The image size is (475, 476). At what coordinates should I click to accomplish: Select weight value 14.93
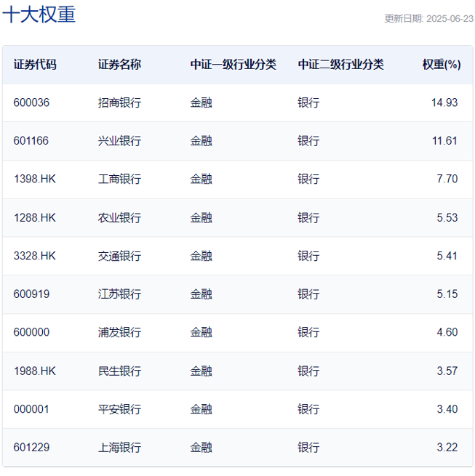(x=444, y=102)
